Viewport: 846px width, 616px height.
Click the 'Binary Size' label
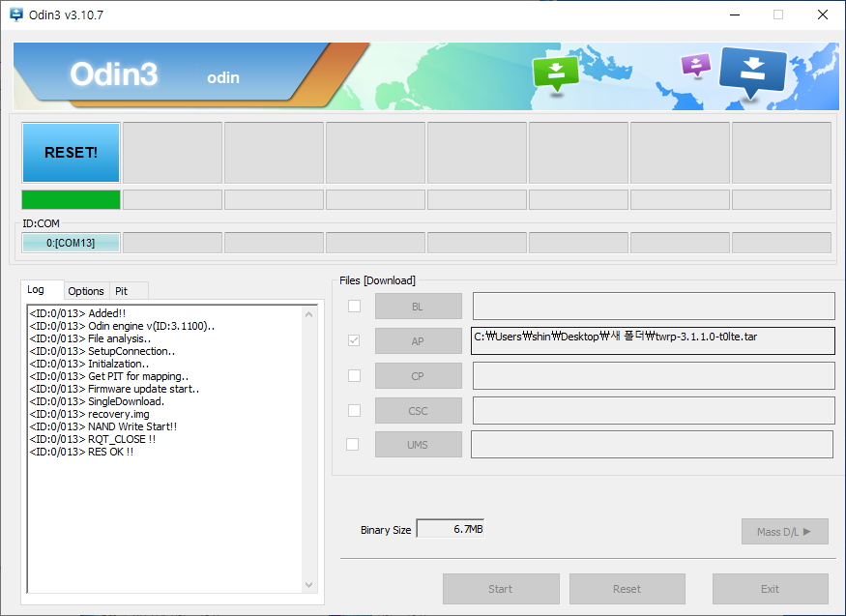(386, 530)
